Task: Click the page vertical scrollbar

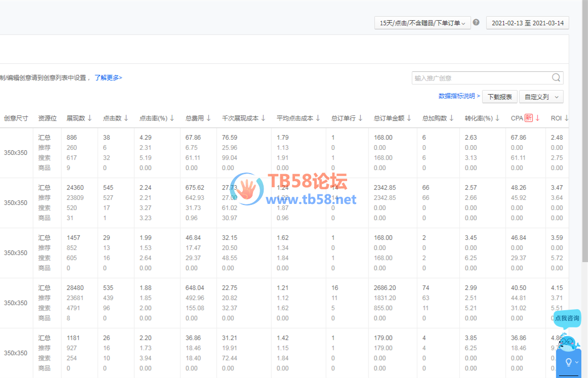Action: [584, 131]
